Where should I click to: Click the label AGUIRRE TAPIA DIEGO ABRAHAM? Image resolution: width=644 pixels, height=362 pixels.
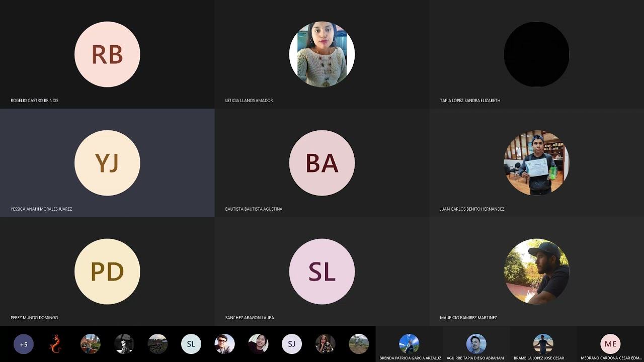475,358
